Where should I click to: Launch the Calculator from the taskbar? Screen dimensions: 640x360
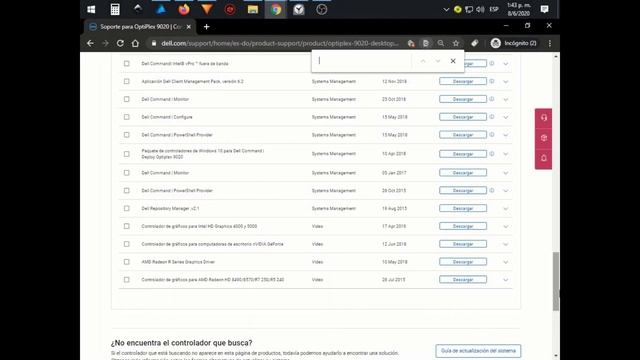point(115,9)
